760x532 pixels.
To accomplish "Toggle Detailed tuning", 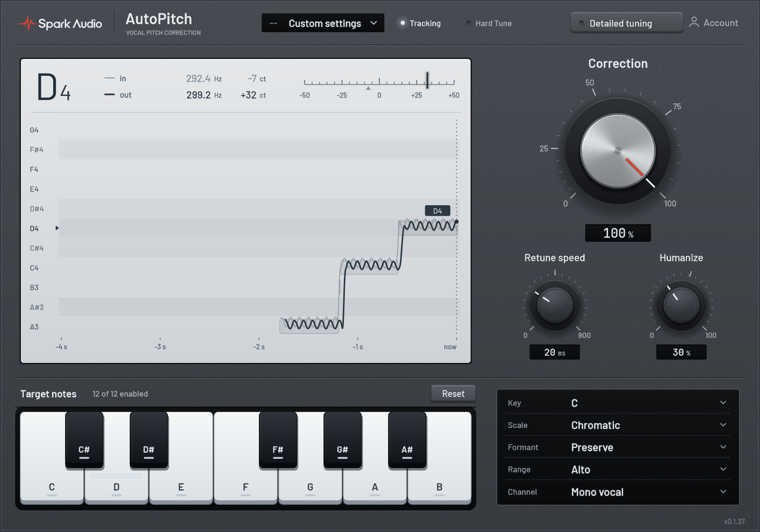I will (627, 23).
